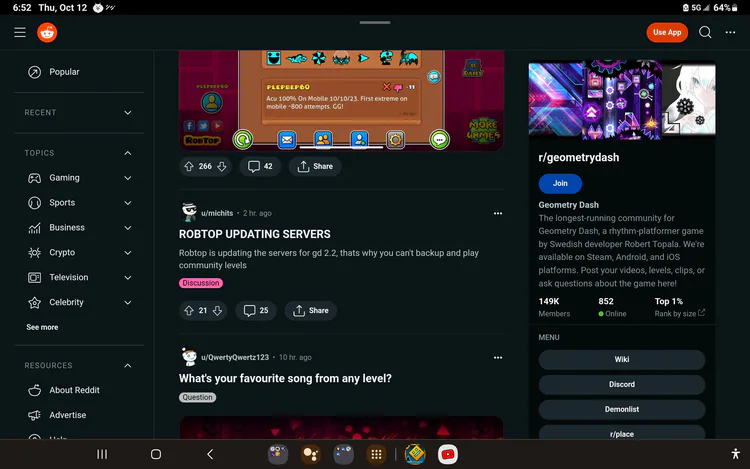750x469 pixels.
Task: Expand the Gaming topic chevron
Action: tap(128, 178)
